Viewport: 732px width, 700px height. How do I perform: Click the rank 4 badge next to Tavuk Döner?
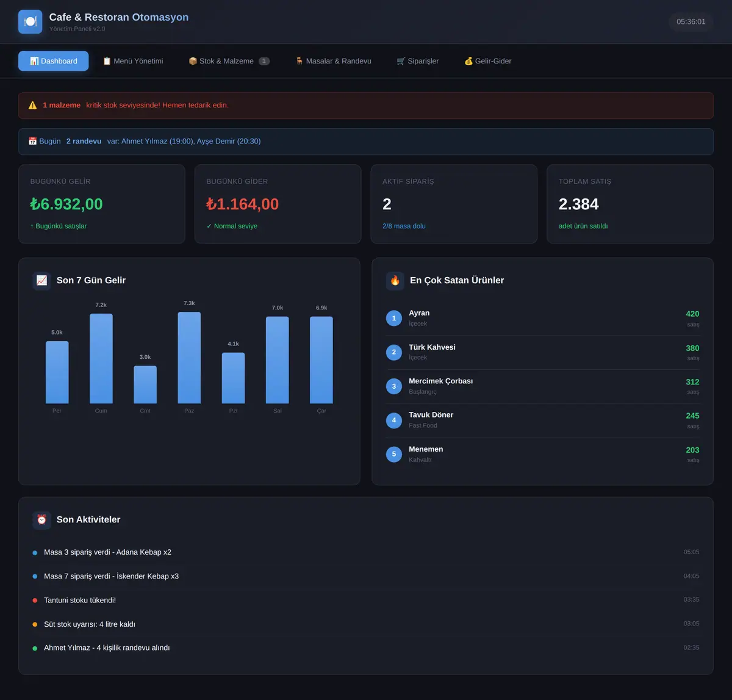pyautogui.click(x=394, y=420)
